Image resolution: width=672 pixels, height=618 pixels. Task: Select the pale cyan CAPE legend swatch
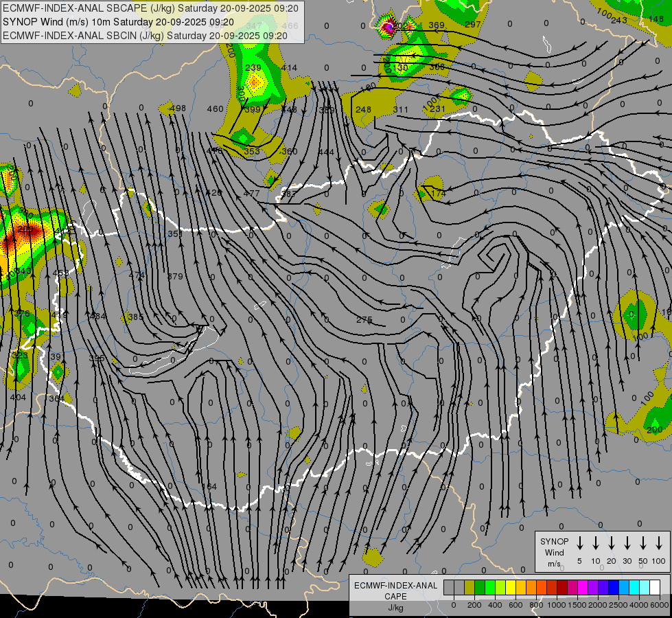pos(644,588)
